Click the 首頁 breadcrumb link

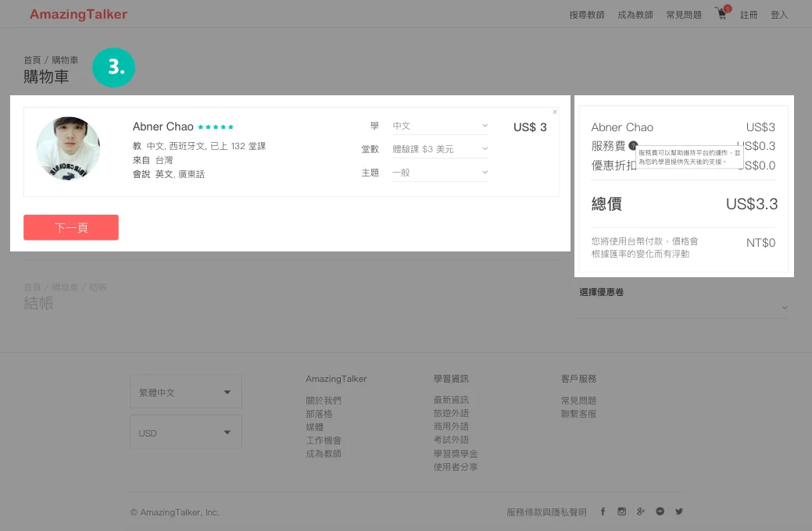(32, 60)
